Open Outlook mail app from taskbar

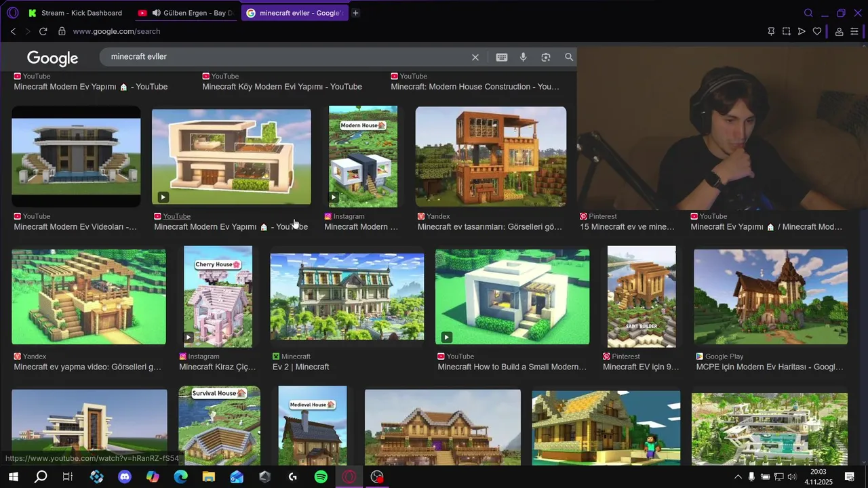click(237, 477)
